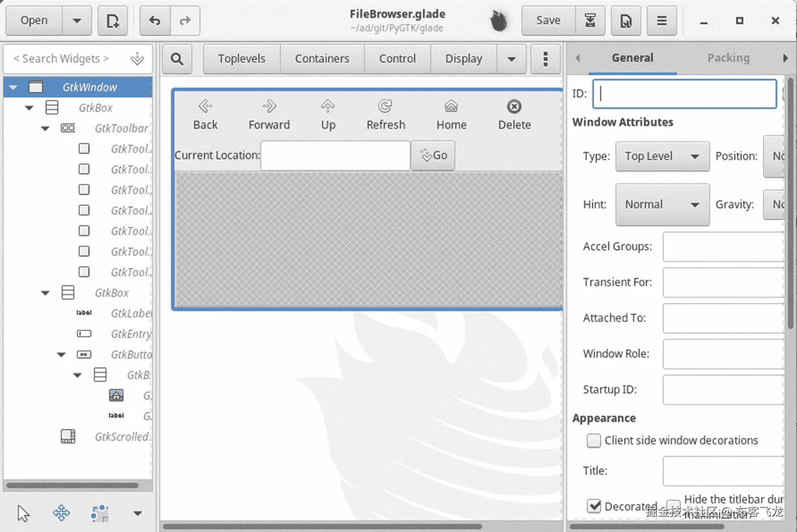The width and height of the screenshot is (797, 532).
Task: Switch to the General properties tab
Action: coord(632,58)
